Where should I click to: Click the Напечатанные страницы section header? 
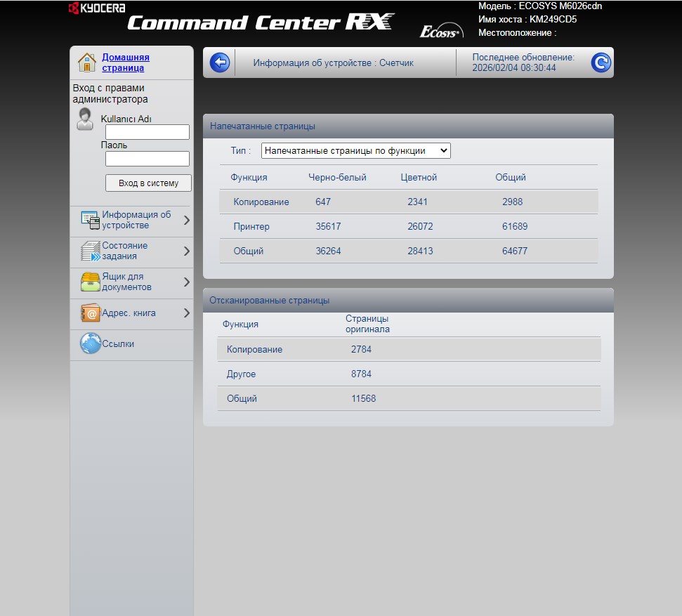(263, 126)
